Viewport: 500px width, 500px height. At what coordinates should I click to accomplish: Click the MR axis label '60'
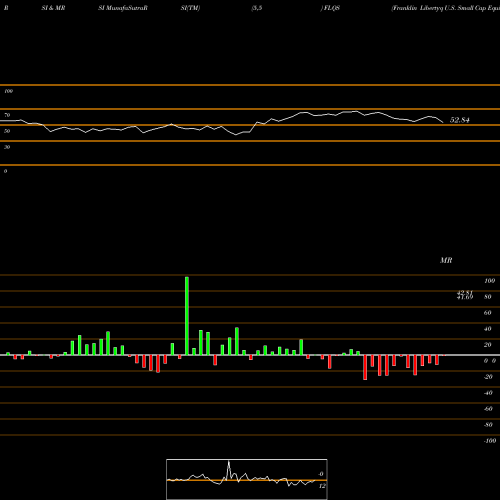tap(488, 313)
